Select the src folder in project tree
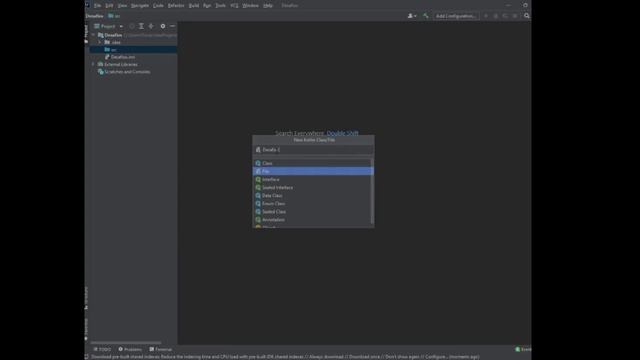The image size is (640, 360). point(133,50)
